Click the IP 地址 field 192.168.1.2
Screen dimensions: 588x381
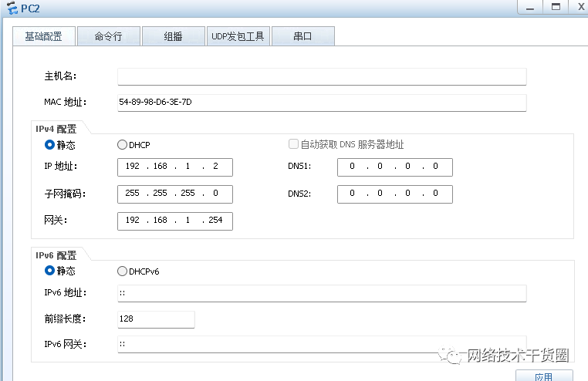174,167
